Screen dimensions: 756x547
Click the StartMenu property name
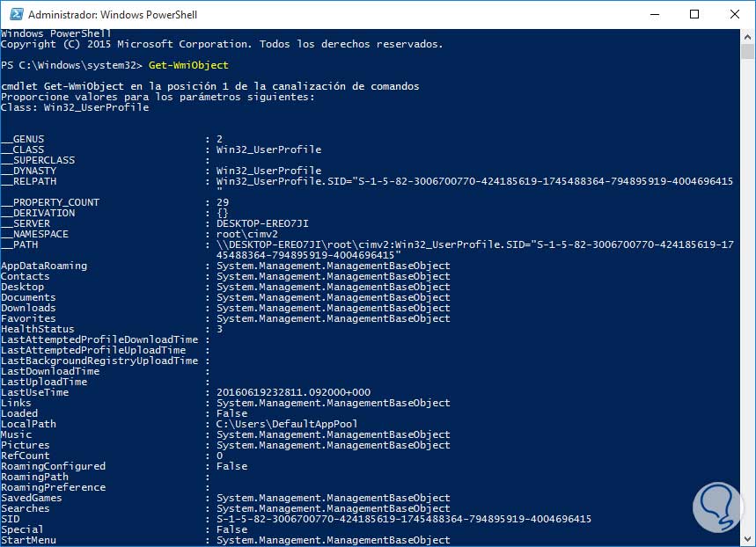tap(28, 540)
